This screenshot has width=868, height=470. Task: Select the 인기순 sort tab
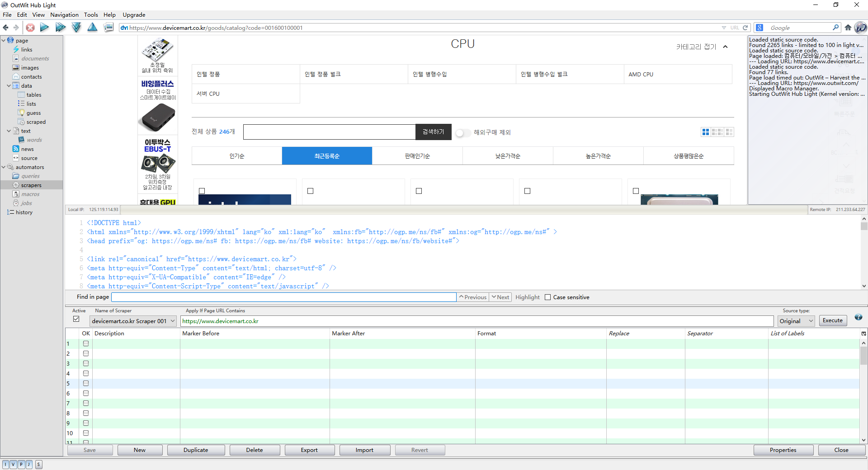tap(237, 156)
